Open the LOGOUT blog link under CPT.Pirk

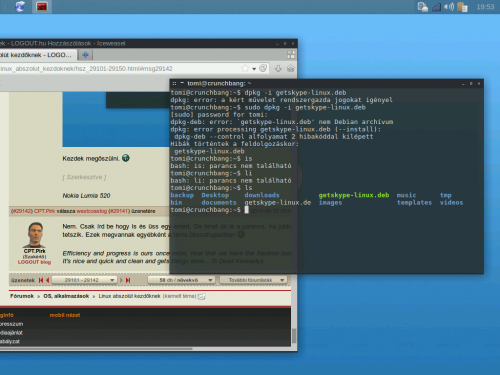point(34,262)
